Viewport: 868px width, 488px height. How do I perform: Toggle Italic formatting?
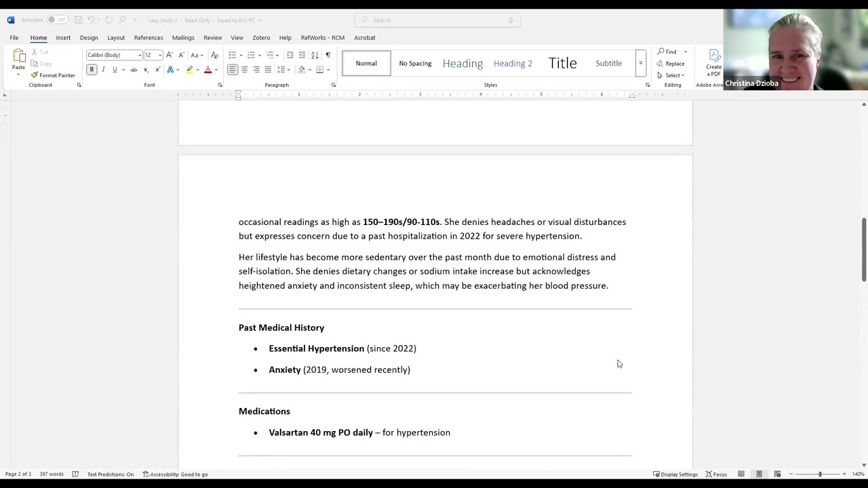(x=103, y=70)
